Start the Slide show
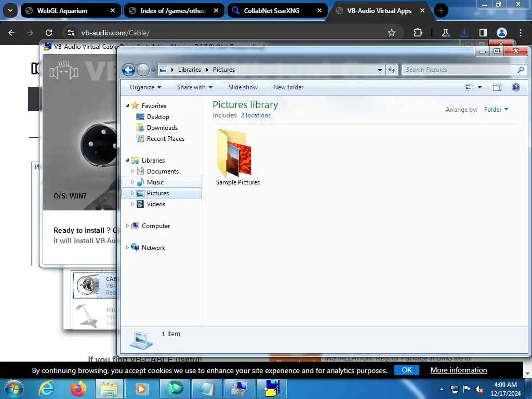This screenshot has height=399, width=532. tap(243, 87)
